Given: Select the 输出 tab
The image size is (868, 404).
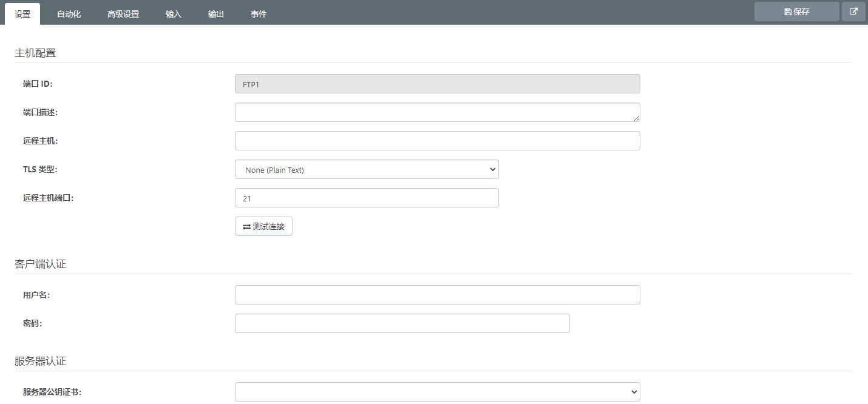Looking at the screenshot, I should [x=216, y=14].
